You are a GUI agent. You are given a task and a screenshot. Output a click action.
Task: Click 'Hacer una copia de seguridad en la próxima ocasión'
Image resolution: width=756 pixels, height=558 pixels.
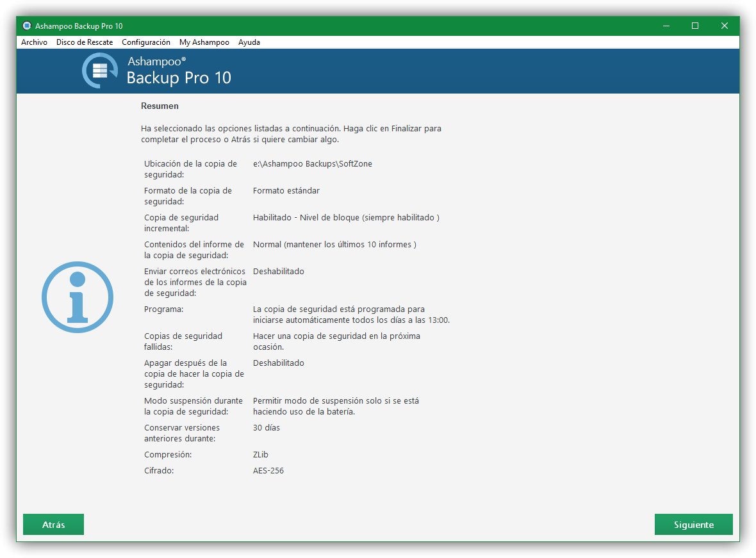[336, 341]
